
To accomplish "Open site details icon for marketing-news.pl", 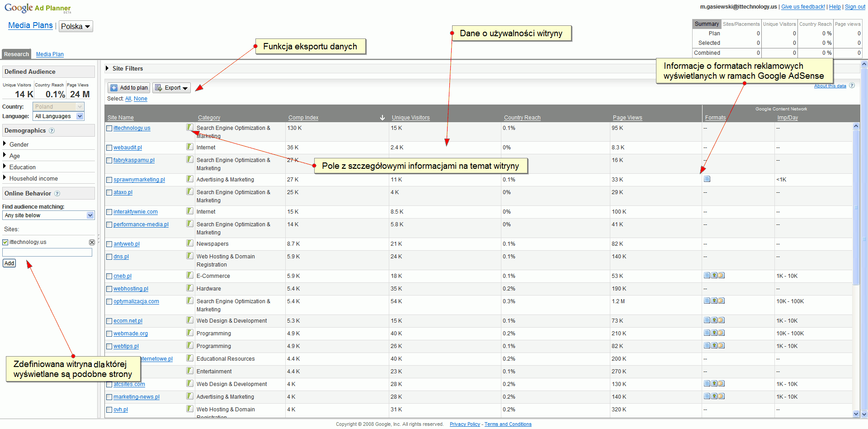I will pos(190,396).
